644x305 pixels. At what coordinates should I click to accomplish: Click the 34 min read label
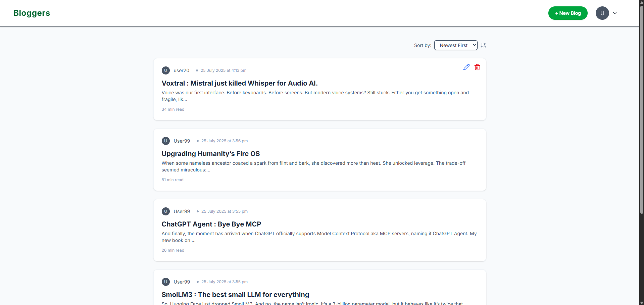pyautogui.click(x=173, y=109)
